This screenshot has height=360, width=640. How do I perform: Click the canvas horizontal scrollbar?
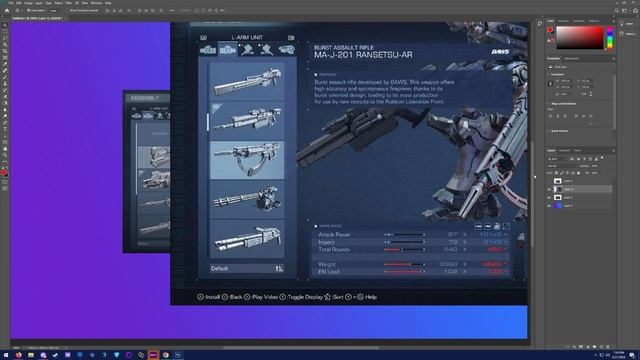point(301,348)
